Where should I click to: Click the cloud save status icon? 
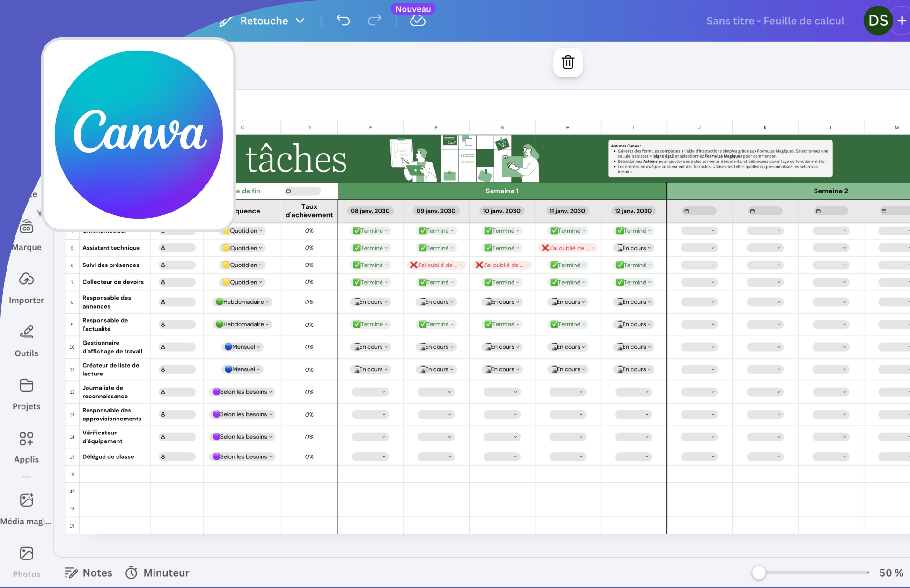click(x=418, y=21)
